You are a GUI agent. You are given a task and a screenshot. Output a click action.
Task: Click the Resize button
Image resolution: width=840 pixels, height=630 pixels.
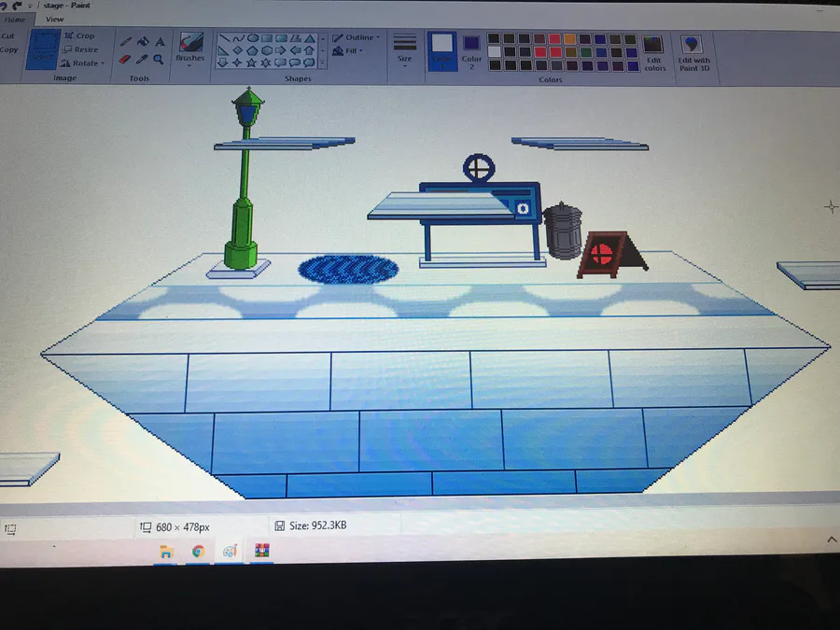coord(81,49)
